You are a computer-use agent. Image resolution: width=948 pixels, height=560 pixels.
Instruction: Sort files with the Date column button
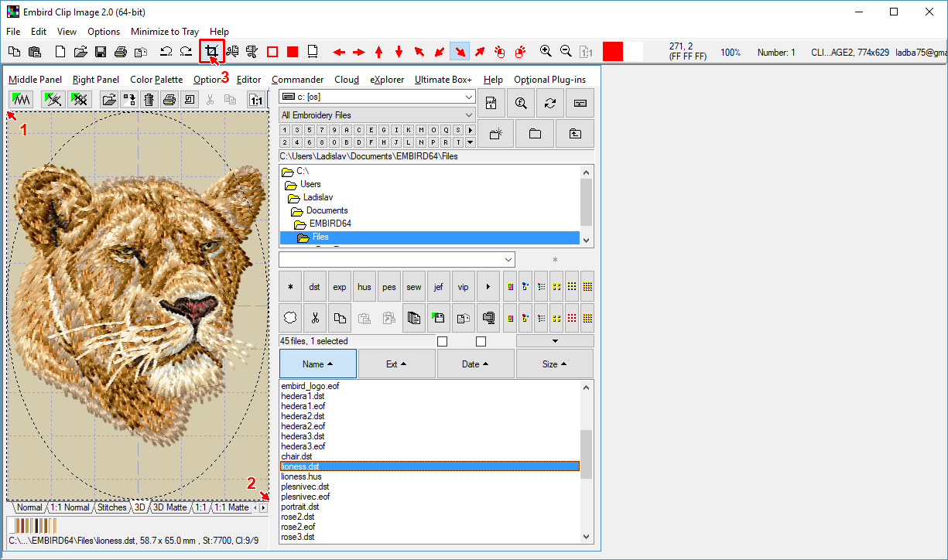coord(475,364)
